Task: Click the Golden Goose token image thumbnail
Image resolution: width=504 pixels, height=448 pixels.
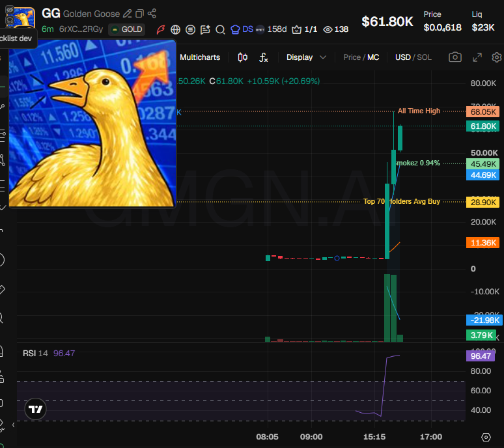Action: 92,124
